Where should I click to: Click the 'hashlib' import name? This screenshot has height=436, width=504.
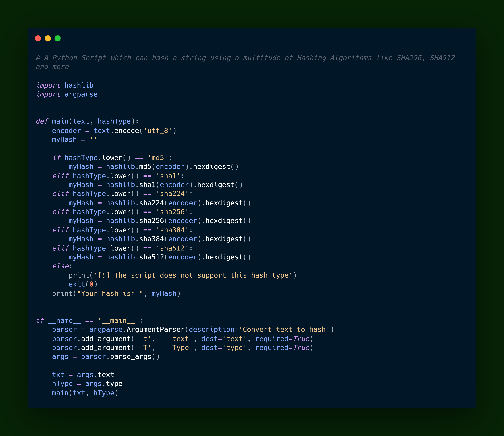pos(79,85)
